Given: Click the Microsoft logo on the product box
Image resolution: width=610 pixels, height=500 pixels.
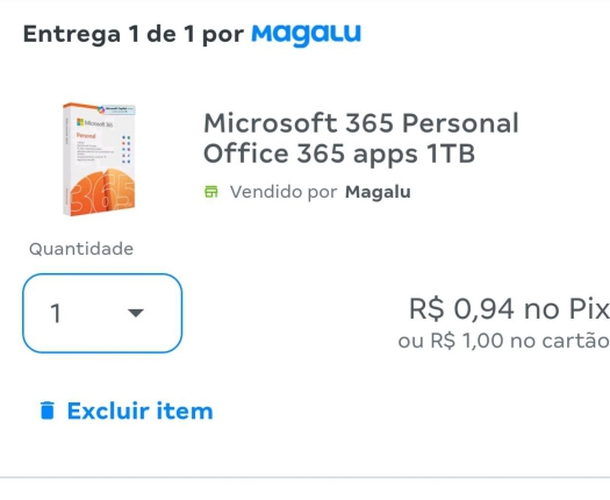Looking at the screenshot, I should pos(77,121).
